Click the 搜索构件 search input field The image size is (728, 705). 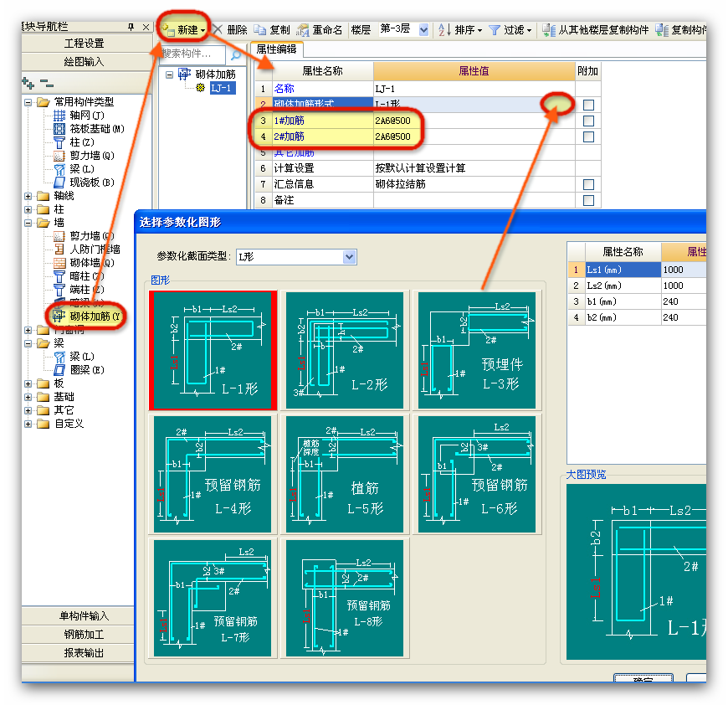(x=193, y=54)
